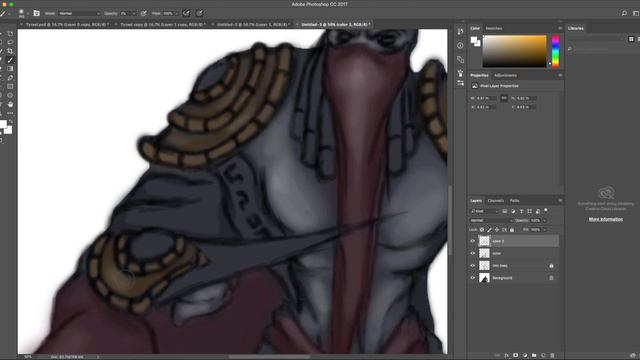Open the Color panel menu
The width and height of the screenshot is (640, 360).
[x=560, y=28]
